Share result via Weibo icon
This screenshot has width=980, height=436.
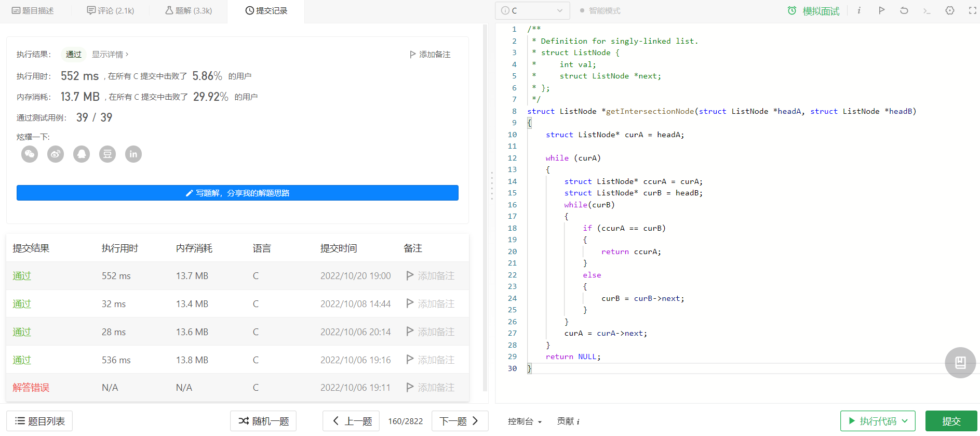click(x=56, y=154)
